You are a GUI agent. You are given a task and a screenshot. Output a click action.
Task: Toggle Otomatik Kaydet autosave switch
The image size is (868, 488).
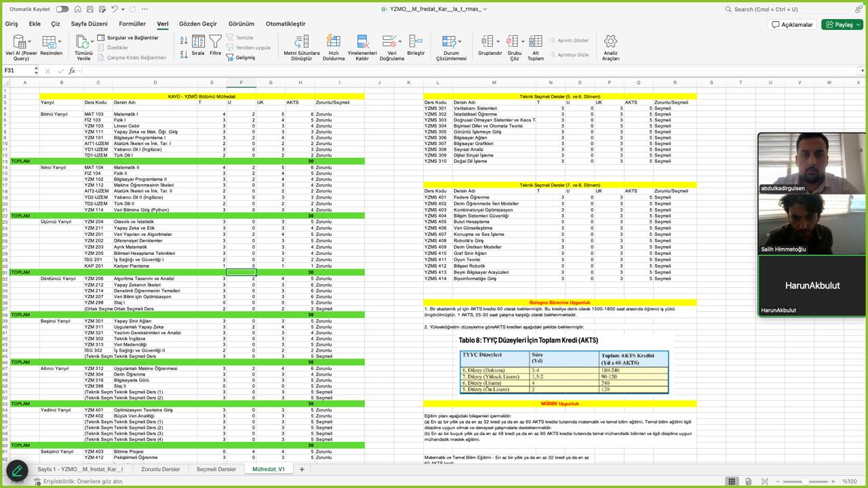point(62,9)
